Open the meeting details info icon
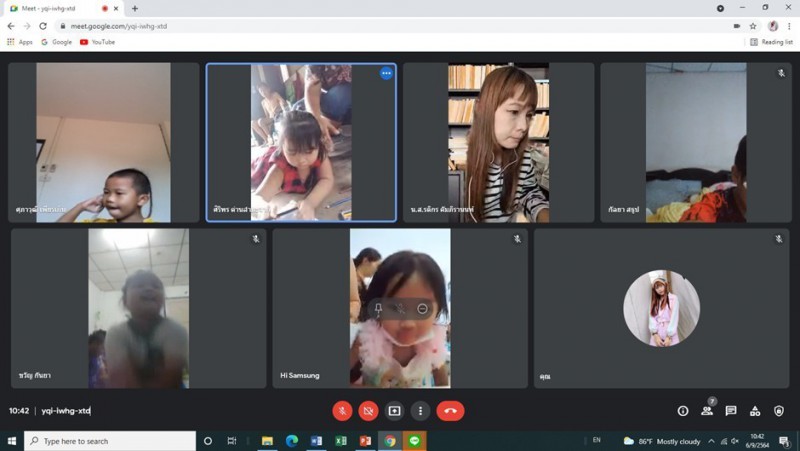Image resolution: width=800 pixels, height=451 pixels. click(x=683, y=410)
